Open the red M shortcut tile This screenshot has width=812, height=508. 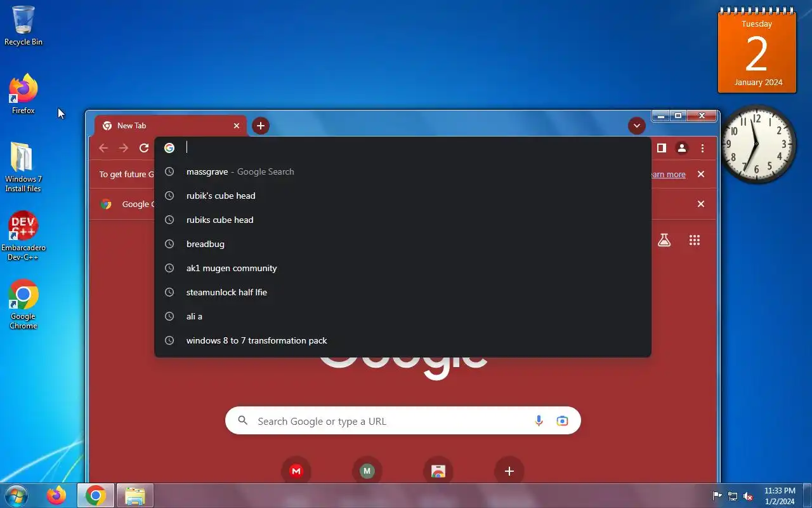pos(296,471)
